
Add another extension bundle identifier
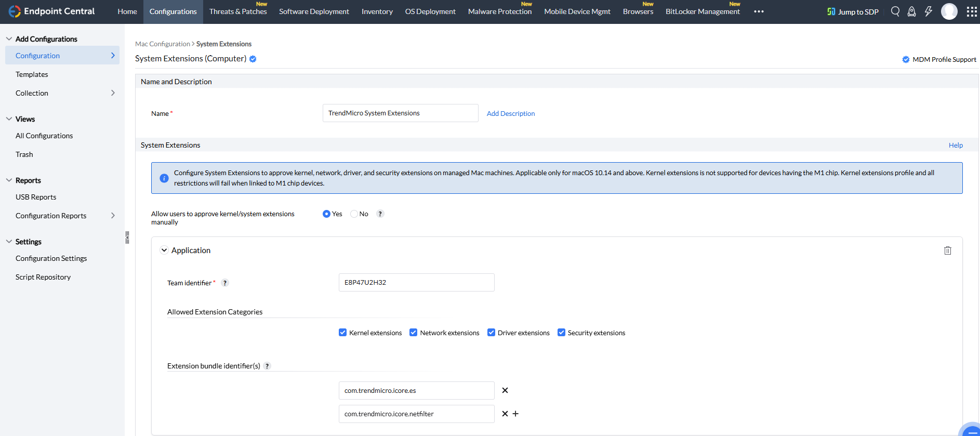point(515,414)
